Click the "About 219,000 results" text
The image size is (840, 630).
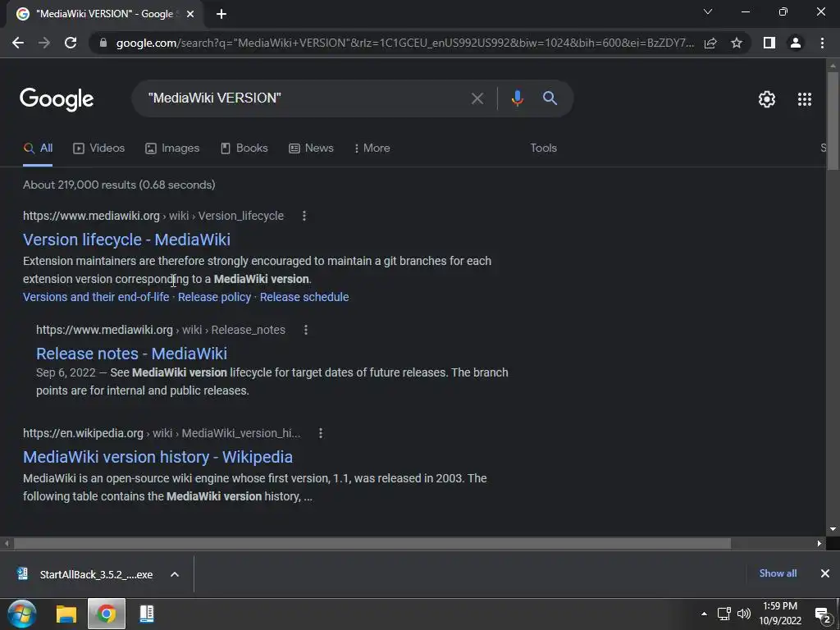[x=119, y=185]
